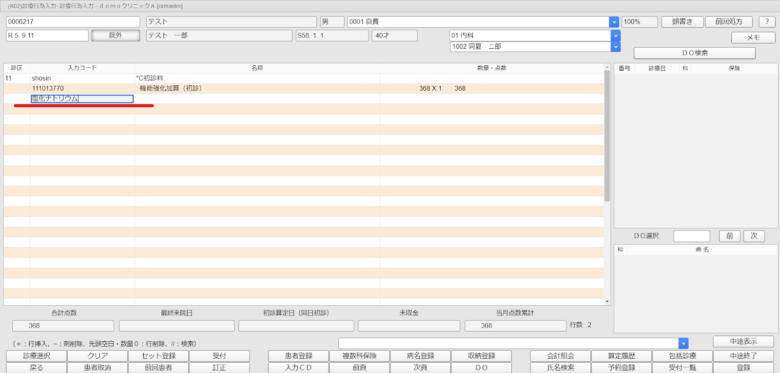Open help with the ? button
780x373 pixels.
767,22
